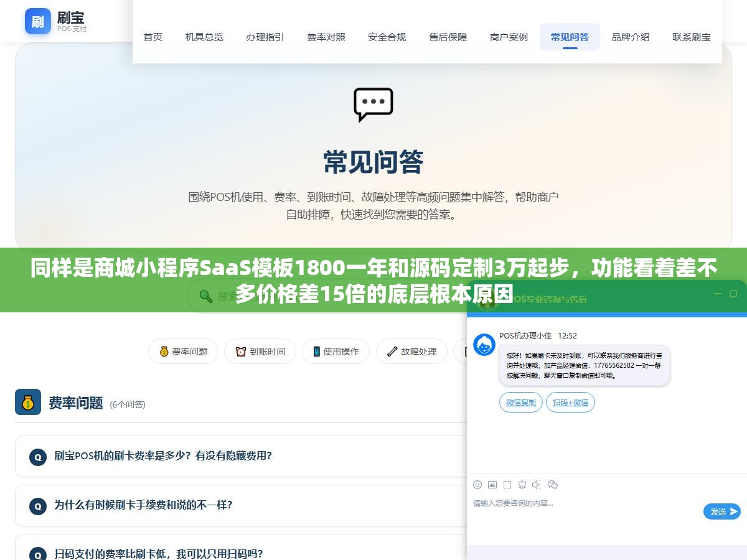This screenshot has width=747, height=560.
Task: Open the 首页 nav tab
Action: click(153, 37)
